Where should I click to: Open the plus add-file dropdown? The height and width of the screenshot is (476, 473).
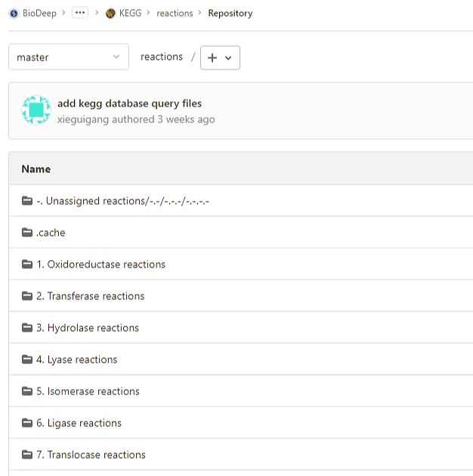[x=220, y=57]
